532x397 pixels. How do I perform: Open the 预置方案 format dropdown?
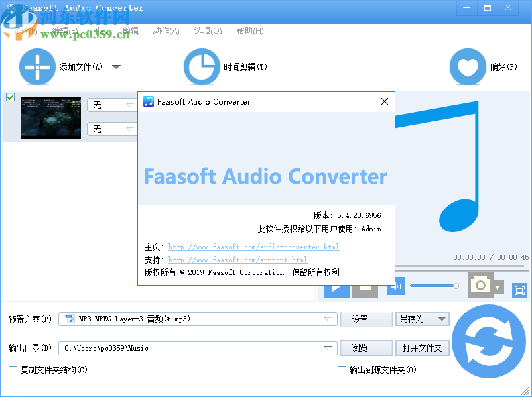(x=329, y=319)
